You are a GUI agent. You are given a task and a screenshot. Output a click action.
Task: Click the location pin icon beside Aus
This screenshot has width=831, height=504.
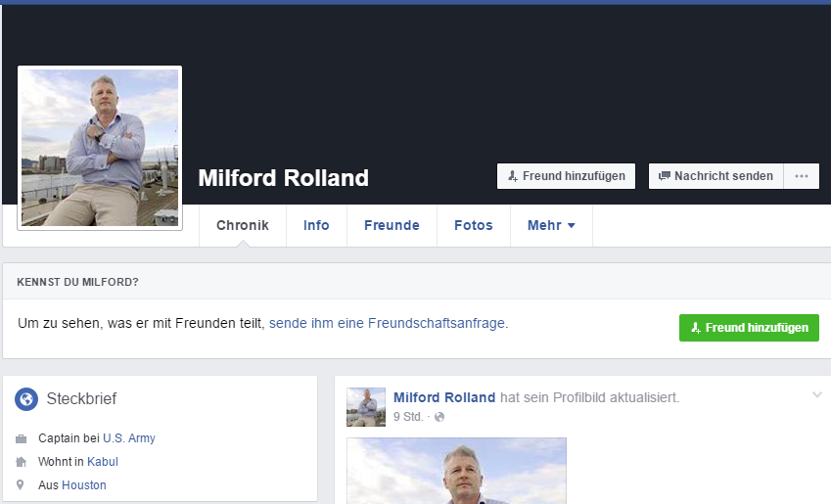point(21,484)
